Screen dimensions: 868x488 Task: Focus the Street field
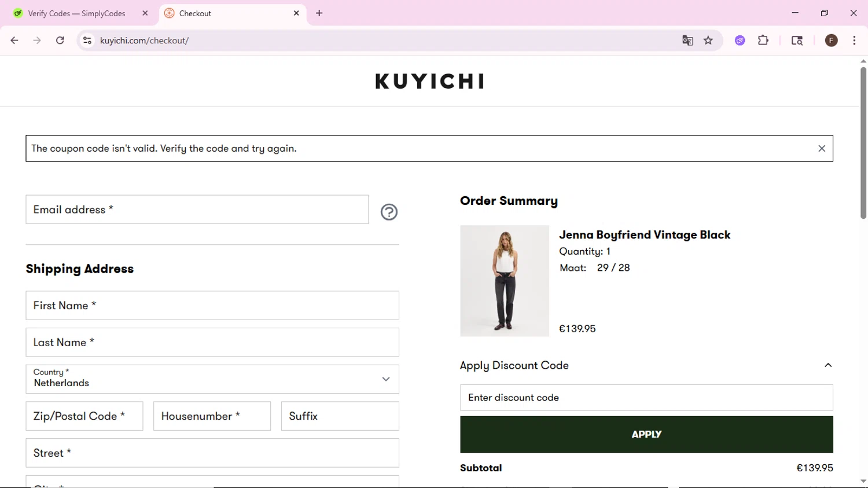pos(212,453)
